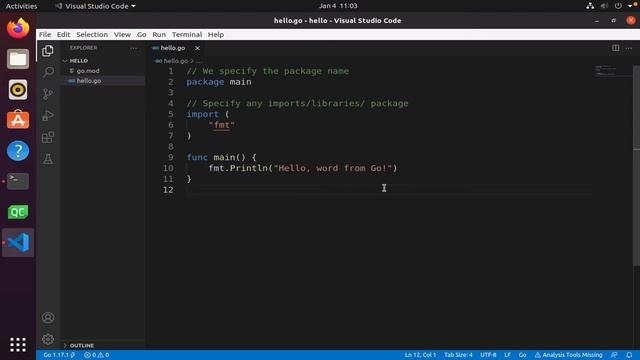The width and height of the screenshot is (640, 360).
Task: Open the Accounts icon in activity bar
Action: pos(48,318)
